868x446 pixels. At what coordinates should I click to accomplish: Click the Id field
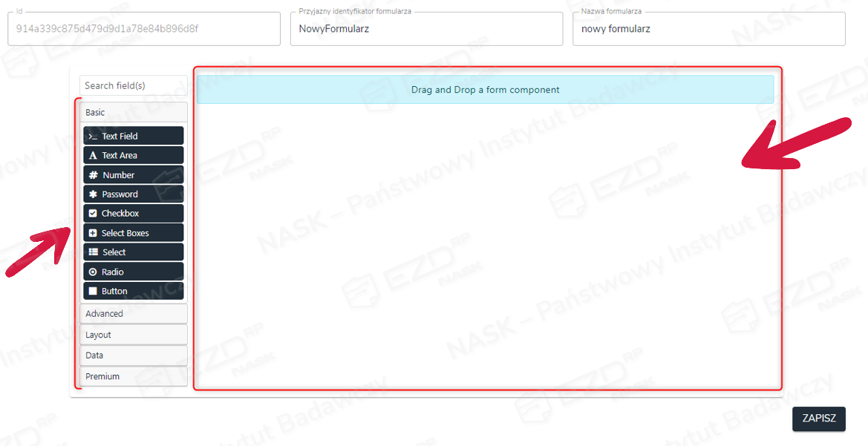[x=143, y=30]
